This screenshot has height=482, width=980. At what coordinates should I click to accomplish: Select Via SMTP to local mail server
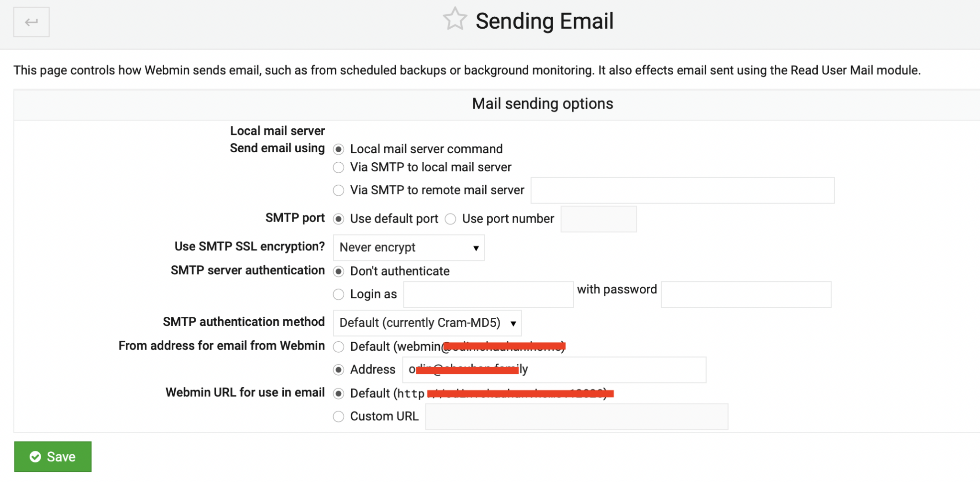click(338, 168)
